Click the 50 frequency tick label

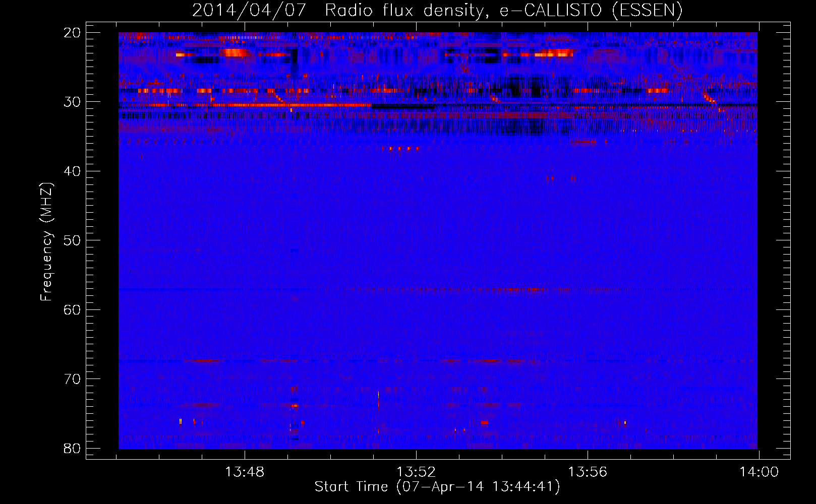[72, 240]
